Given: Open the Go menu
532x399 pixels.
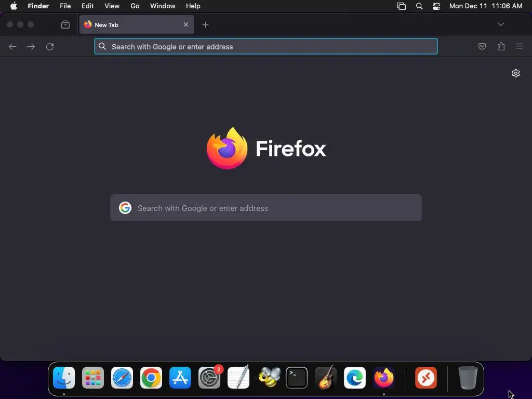Looking at the screenshot, I should tap(135, 6).
